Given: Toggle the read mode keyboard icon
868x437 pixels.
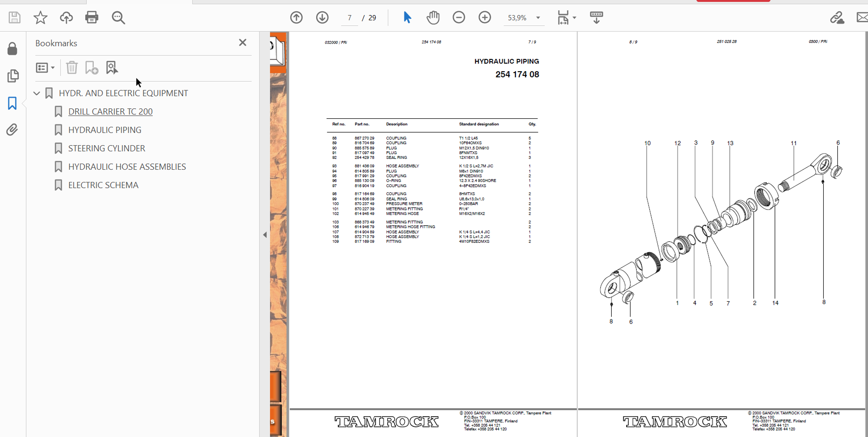Looking at the screenshot, I should (597, 18).
